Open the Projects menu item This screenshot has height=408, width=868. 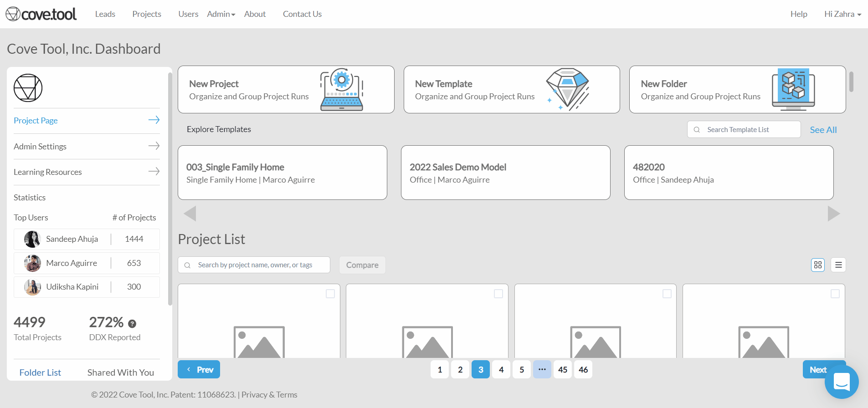pyautogui.click(x=147, y=14)
